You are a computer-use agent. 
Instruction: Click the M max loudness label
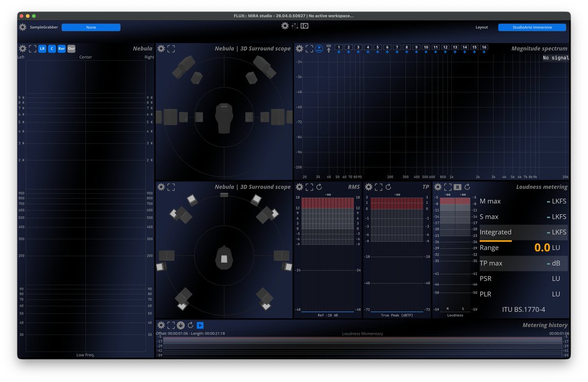[490, 201]
